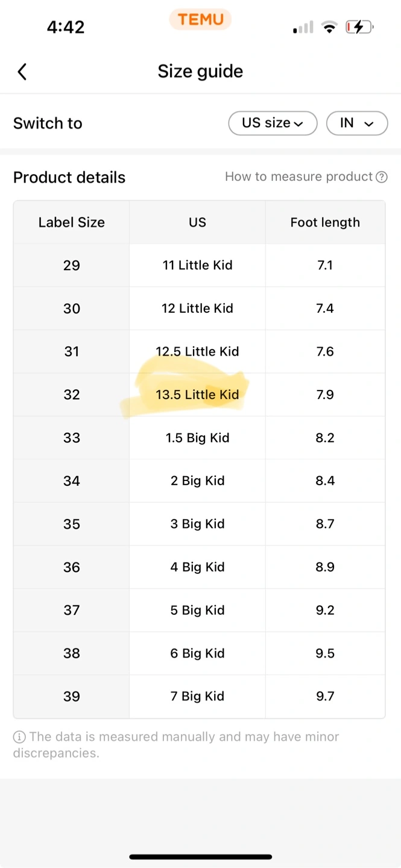This screenshot has height=868, width=401.
Task: Tap the help question mark icon
Action: (x=381, y=177)
